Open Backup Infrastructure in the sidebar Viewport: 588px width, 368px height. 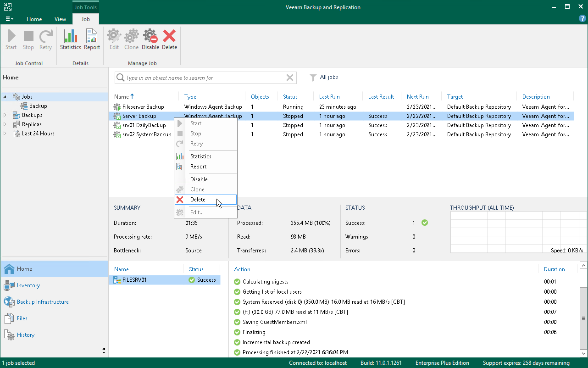(x=43, y=302)
